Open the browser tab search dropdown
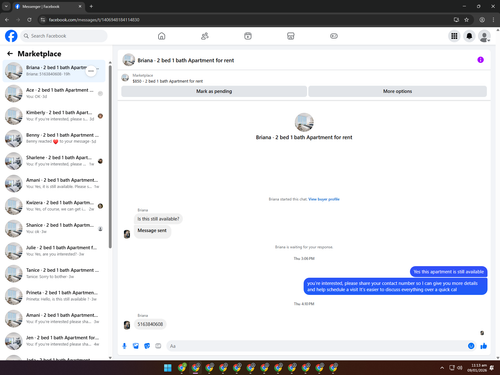 6,6
